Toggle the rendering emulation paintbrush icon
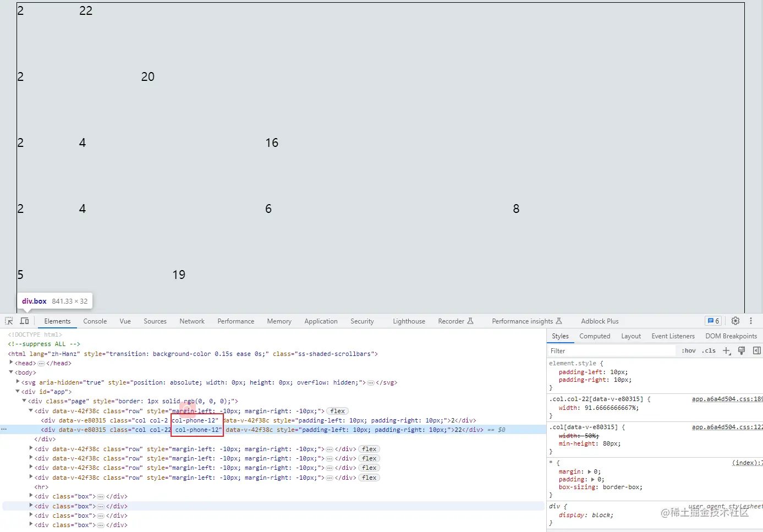 [742, 350]
